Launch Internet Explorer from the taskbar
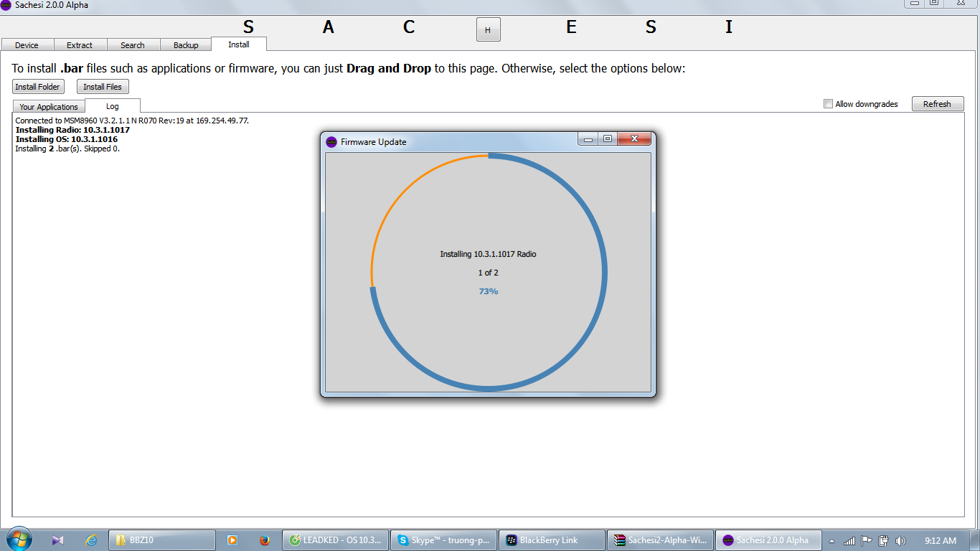This screenshot has height=551, width=980. 91,540
